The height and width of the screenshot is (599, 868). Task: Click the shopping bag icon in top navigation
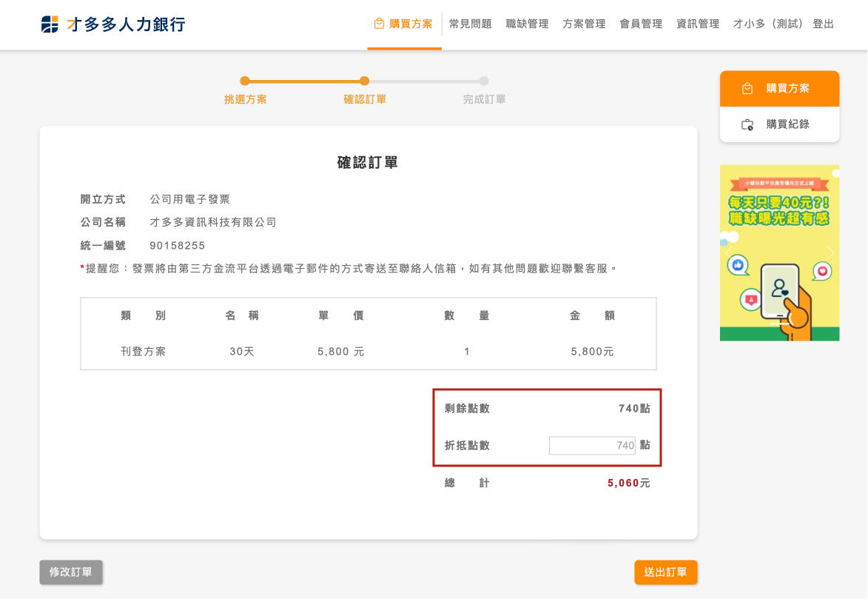[x=379, y=24]
